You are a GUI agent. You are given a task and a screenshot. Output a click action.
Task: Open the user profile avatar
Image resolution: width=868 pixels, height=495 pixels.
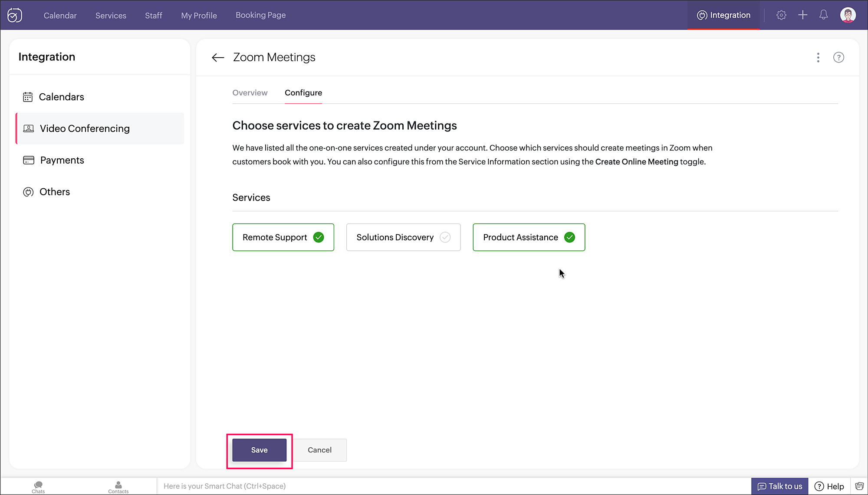click(848, 15)
